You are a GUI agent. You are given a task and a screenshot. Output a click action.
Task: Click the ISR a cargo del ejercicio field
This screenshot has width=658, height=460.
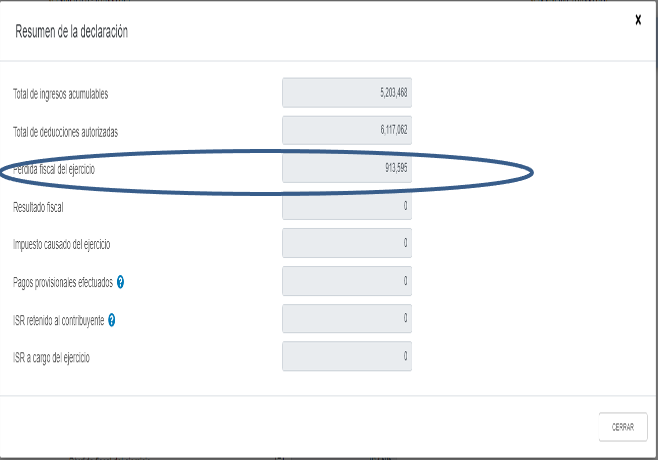[x=347, y=356]
